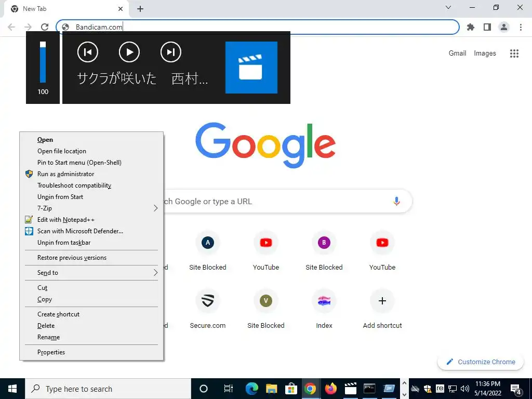Click the taskbar search box
This screenshot has height=399, width=532.
click(x=108, y=389)
